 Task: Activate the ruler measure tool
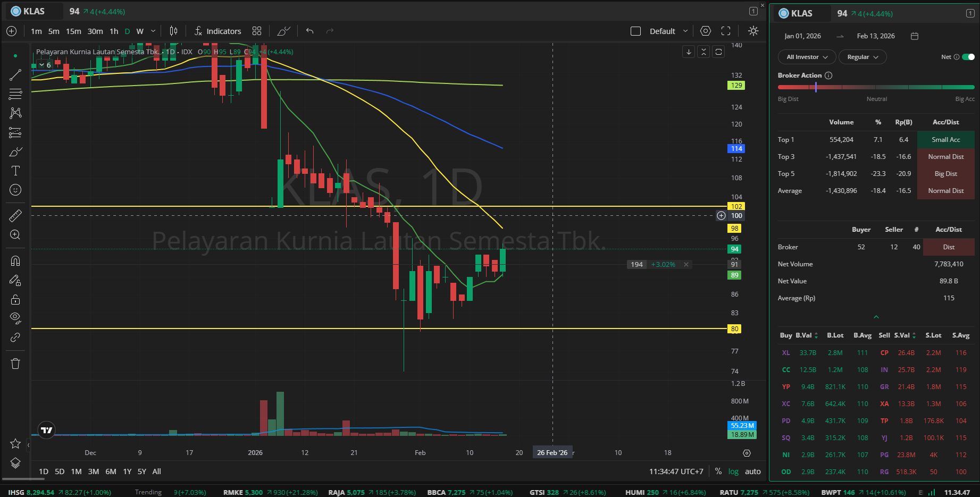pos(15,215)
